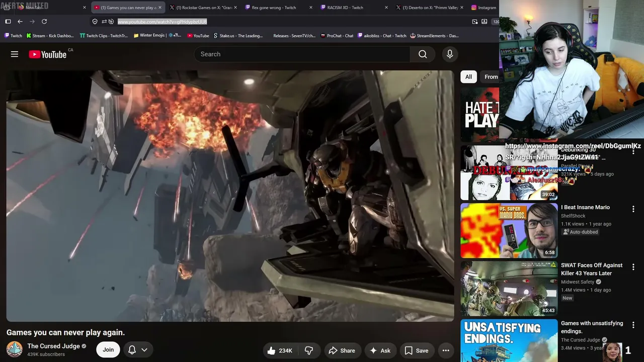This screenshot has height=362, width=644.
Task: Select the From filter chip
Action: [x=491, y=77]
